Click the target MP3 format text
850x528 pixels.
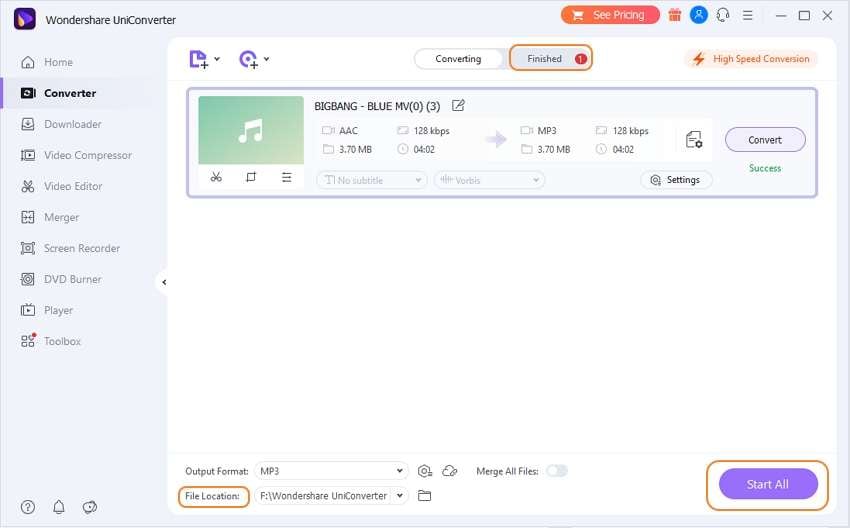tap(547, 131)
